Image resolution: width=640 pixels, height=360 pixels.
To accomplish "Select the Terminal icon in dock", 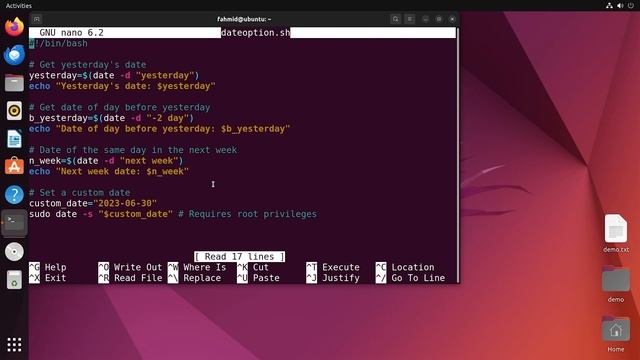I will coord(14,222).
